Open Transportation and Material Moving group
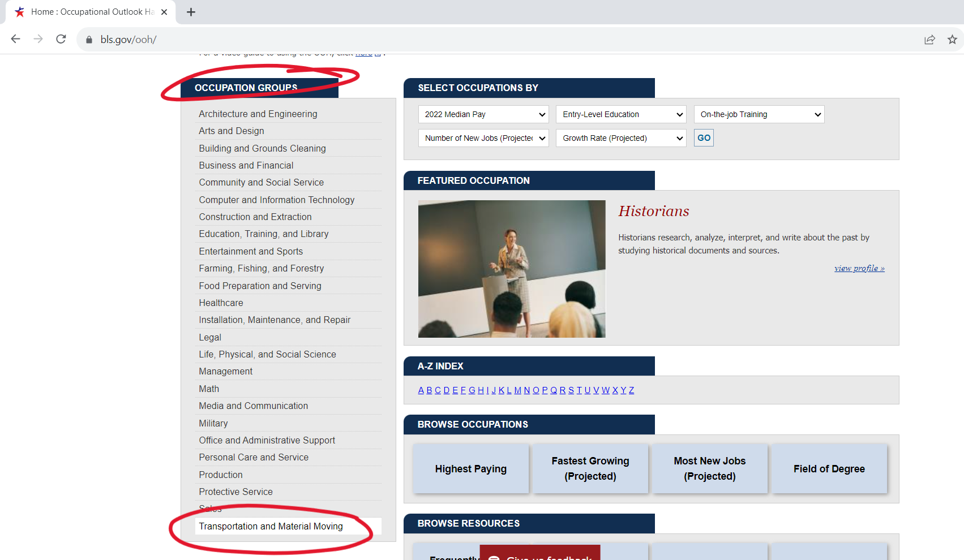964x560 pixels. coord(271,526)
